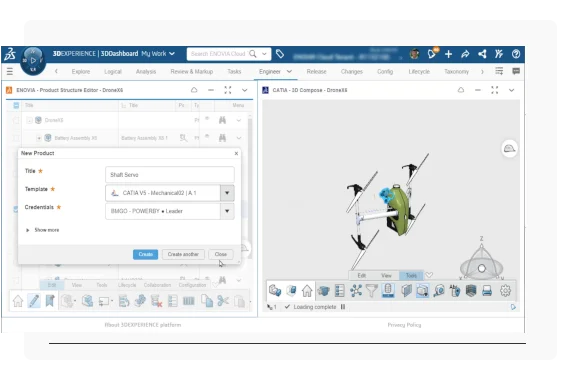Open the Privacy Policy link

pyautogui.click(x=404, y=325)
